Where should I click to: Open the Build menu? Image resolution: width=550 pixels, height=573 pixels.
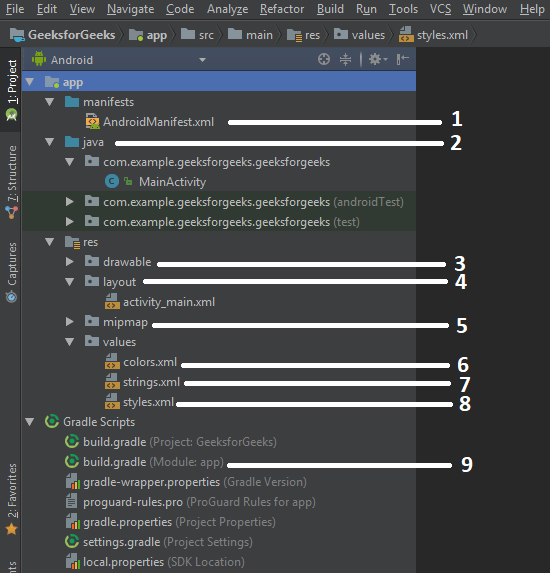pos(330,9)
